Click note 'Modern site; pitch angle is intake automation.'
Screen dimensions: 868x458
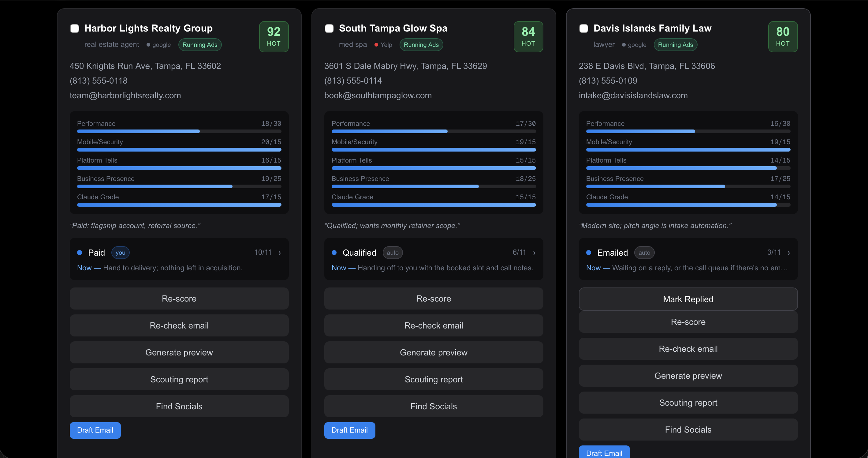[x=655, y=226]
